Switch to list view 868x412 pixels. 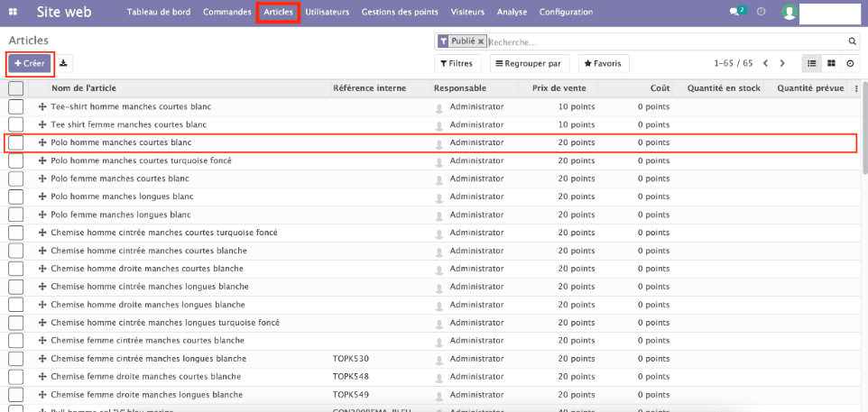coord(812,63)
